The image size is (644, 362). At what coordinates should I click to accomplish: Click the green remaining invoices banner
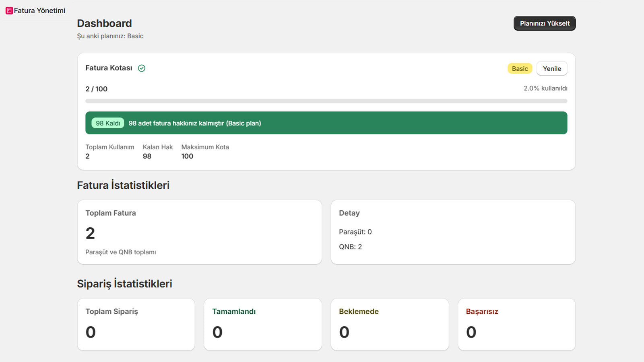(x=362, y=123)
